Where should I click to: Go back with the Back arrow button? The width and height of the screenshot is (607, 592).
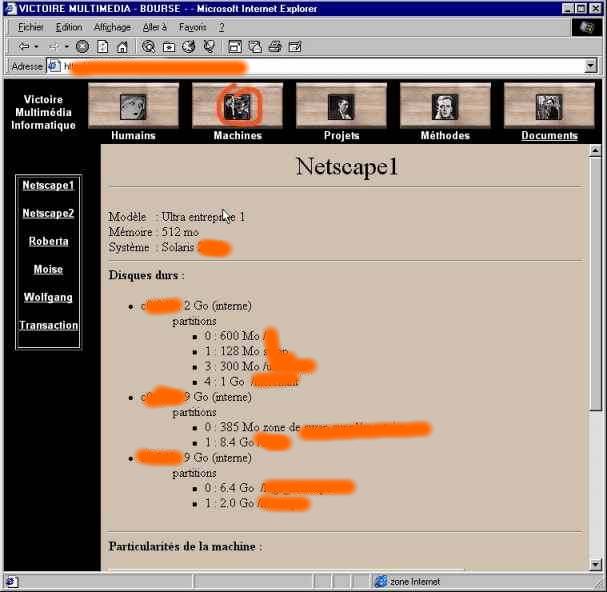coord(24,47)
